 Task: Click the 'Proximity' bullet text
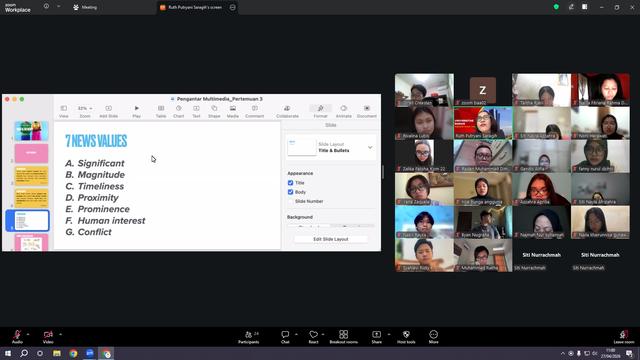98,198
